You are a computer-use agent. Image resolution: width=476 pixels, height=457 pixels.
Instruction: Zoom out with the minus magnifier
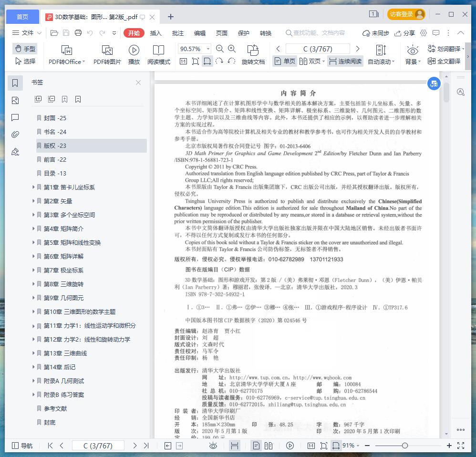tap(220, 49)
